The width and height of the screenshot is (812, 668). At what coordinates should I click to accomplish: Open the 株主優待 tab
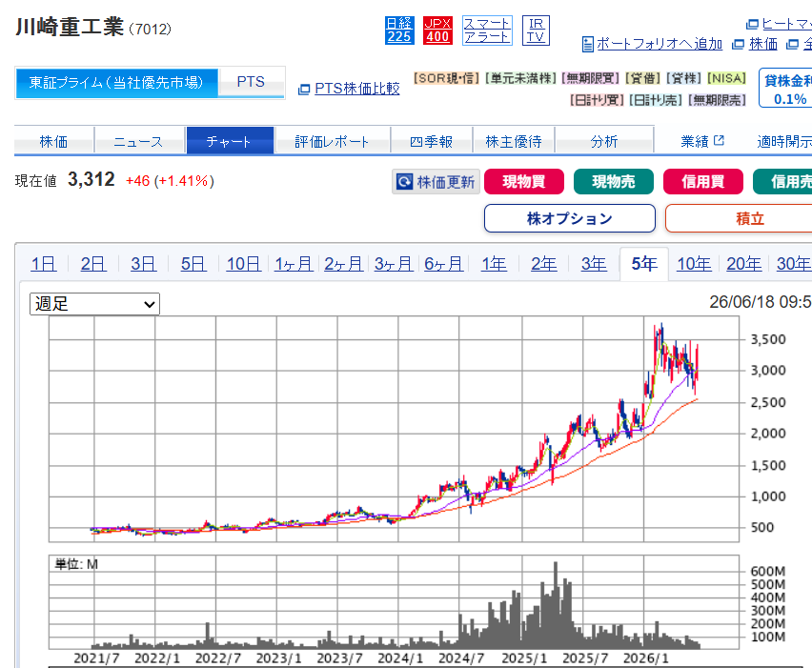(x=514, y=141)
